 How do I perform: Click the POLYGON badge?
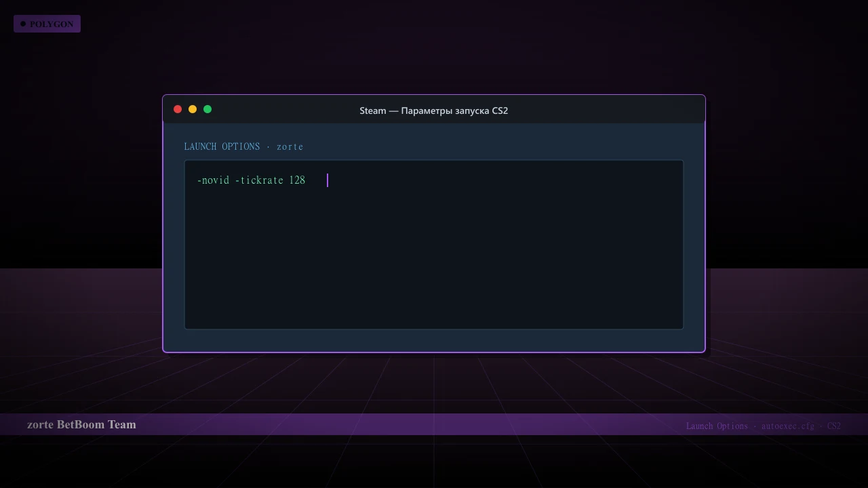coord(47,24)
